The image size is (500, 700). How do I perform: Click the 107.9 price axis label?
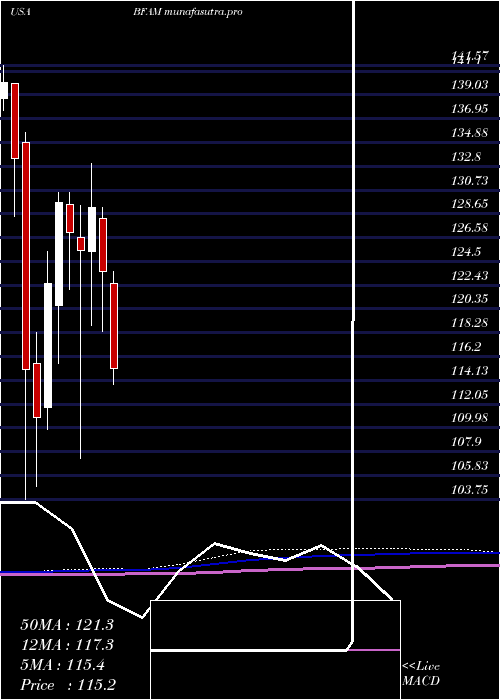[466, 442]
